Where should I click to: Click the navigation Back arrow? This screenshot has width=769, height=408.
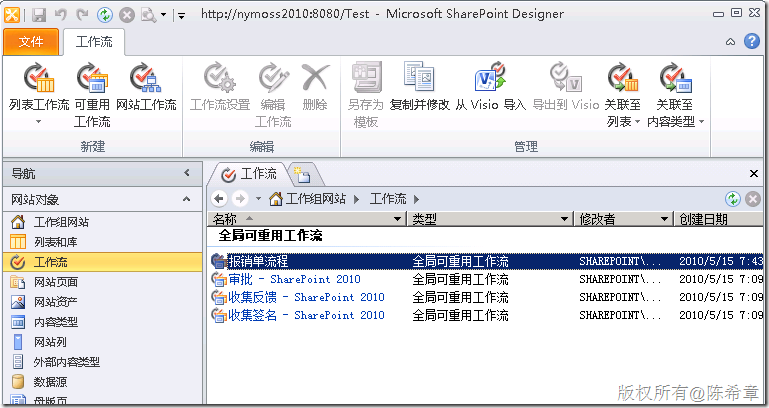[219, 199]
